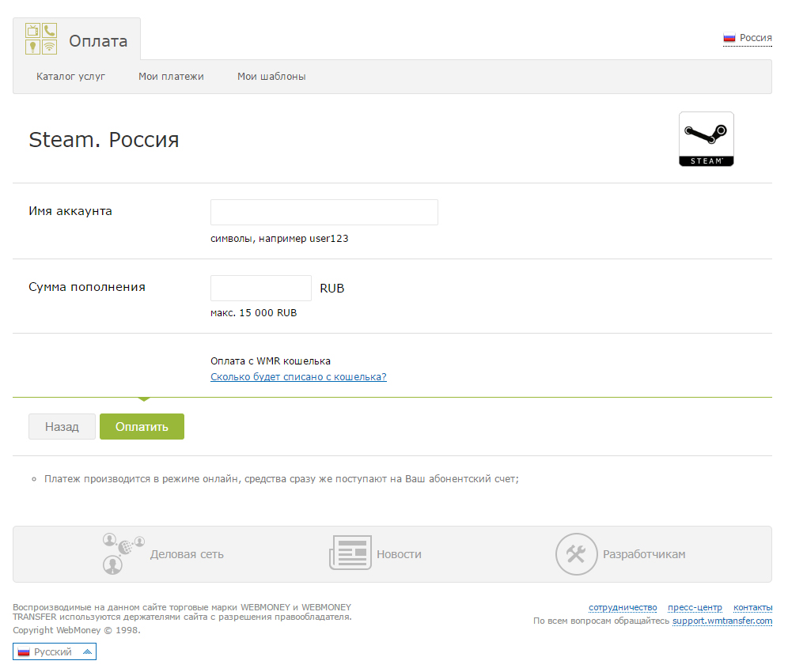Viewport: 788px width, 672px height.
Task: Open the сотрудничество footer link
Action: point(623,608)
